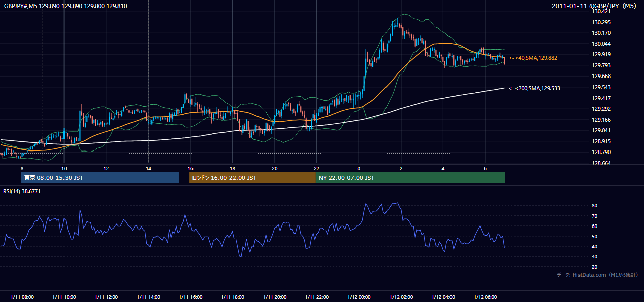Click hour tick 0 under the price chart
644x302 pixels.
(358, 168)
